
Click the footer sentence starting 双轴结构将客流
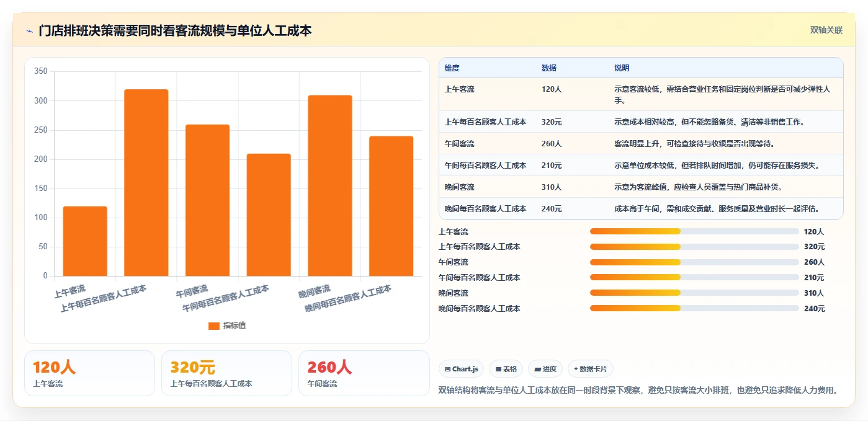[x=638, y=391]
